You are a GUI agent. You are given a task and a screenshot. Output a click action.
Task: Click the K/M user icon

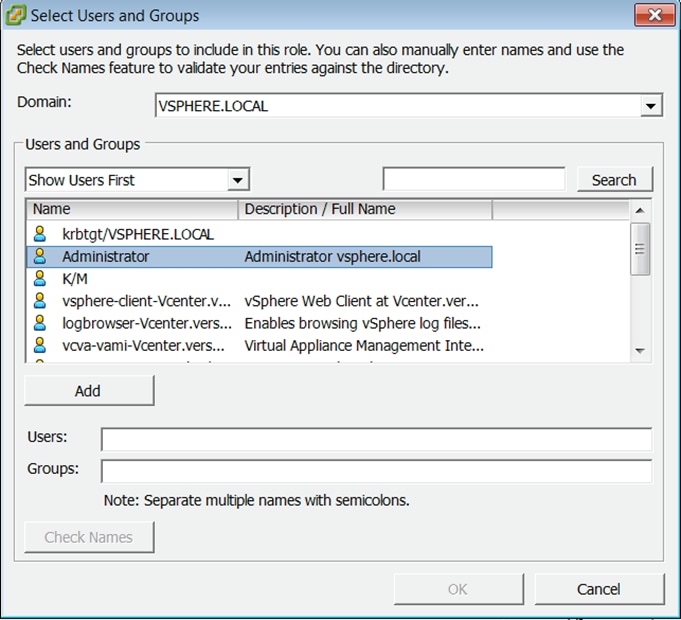pyautogui.click(x=40, y=278)
